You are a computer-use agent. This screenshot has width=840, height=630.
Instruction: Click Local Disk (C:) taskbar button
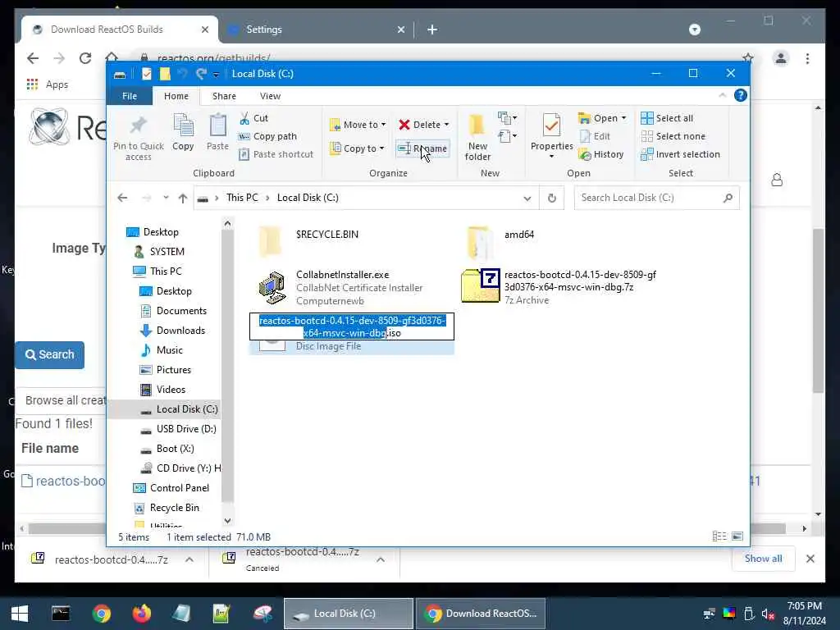[348, 614]
